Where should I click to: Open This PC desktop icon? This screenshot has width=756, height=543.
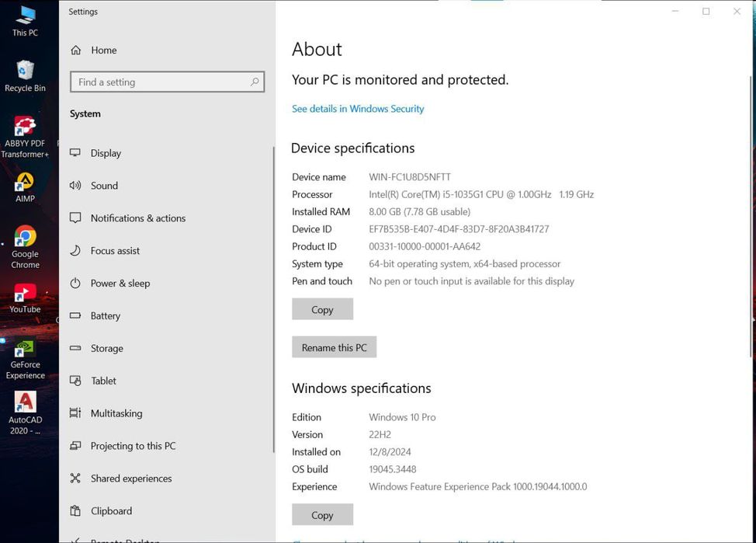[25, 22]
